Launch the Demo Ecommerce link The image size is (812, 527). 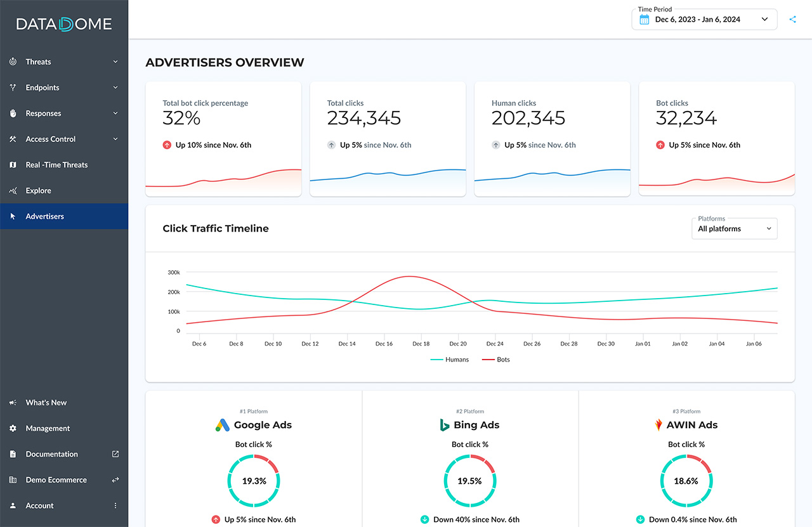tap(56, 480)
